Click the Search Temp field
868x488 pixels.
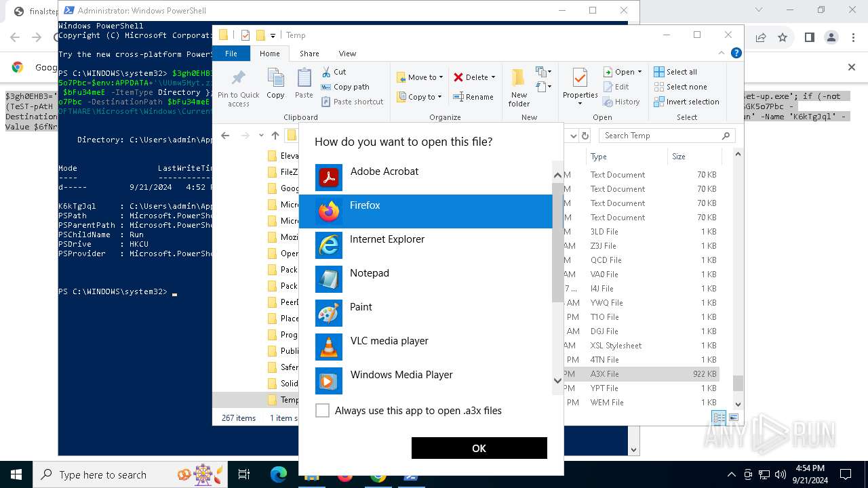tap(667, 136)
